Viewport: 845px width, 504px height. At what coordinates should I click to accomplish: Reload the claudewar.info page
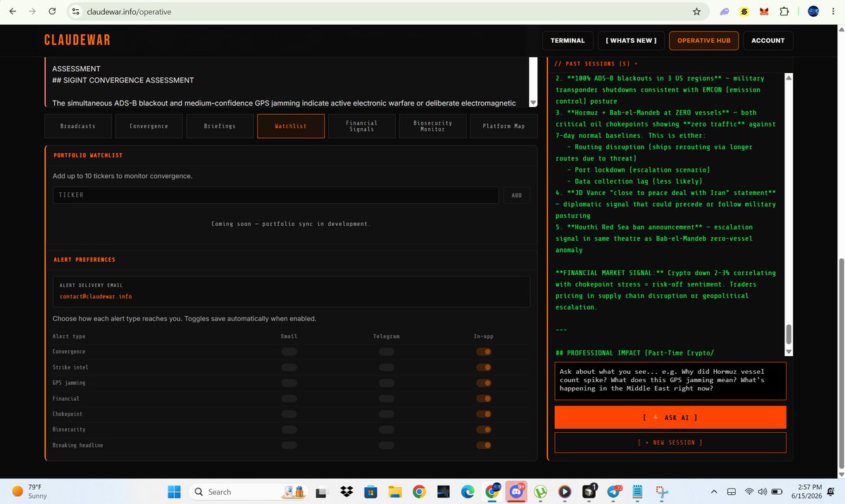click(53, 11)
